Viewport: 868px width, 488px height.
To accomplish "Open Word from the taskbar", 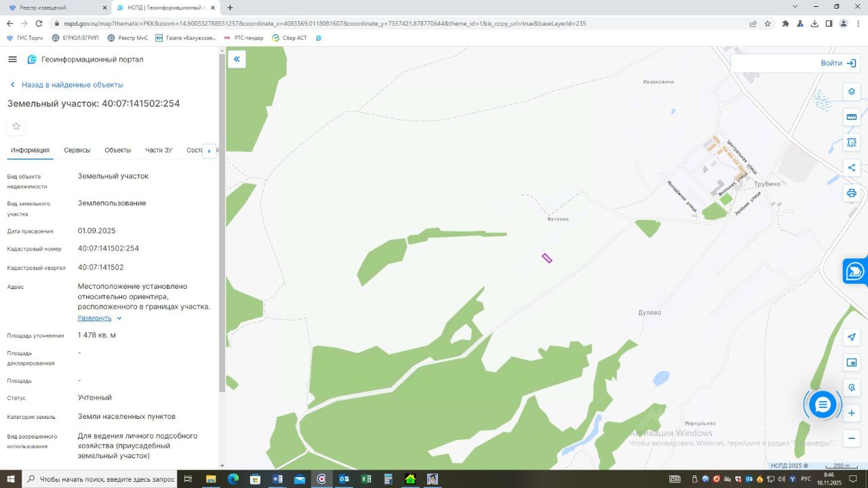I will (x=277, y=479).
